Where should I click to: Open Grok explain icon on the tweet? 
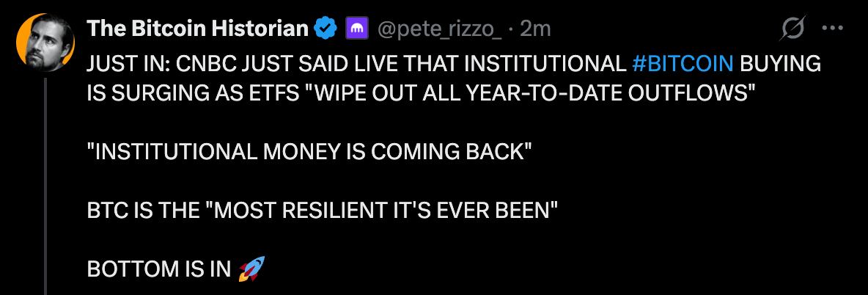click(793, 29)
